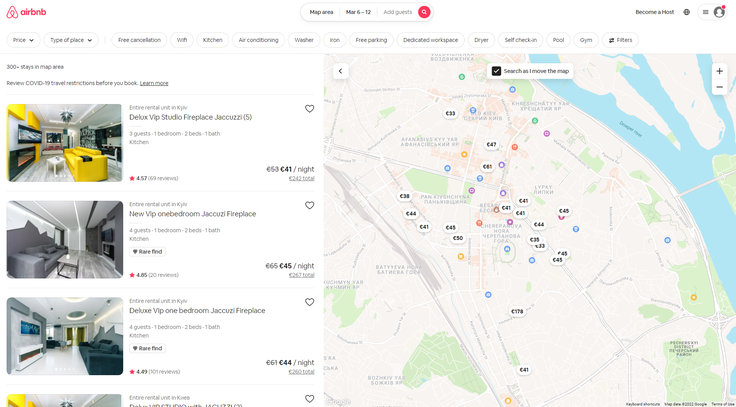Select the €38 map price marker
The height and width of the screenshot is (407, 736).
coord(404,196)
